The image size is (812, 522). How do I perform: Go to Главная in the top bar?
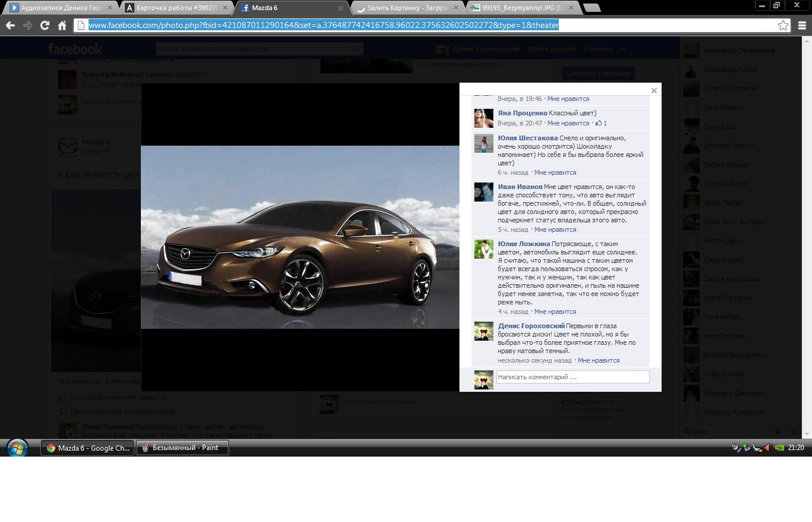(598, 49)
